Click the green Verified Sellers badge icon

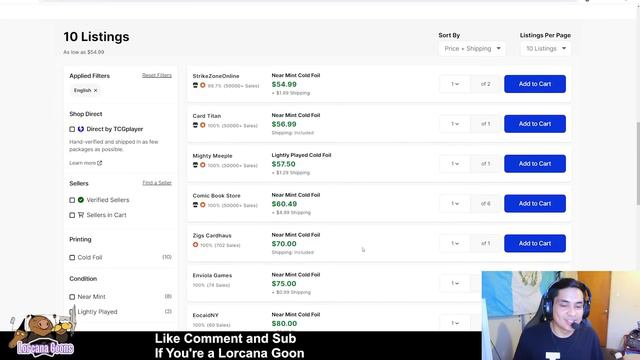[x=81, y=200]
